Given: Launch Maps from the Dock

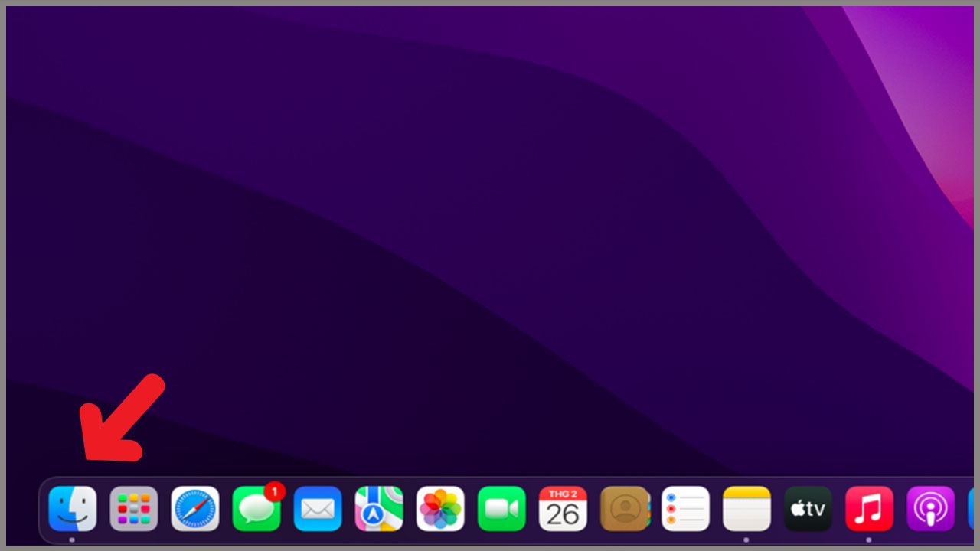Looking at the screenshot, I should pos(379,509).
